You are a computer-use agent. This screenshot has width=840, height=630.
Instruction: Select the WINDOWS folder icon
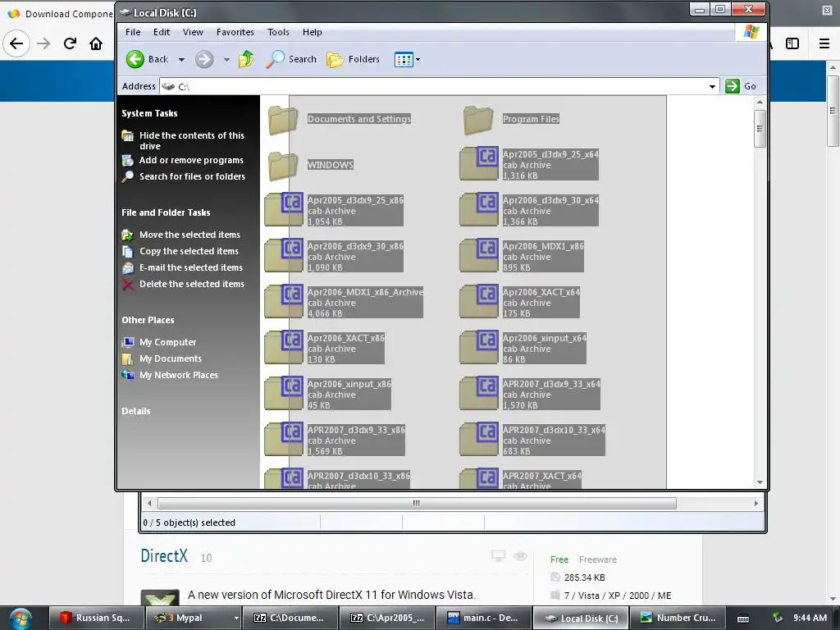tap(283, 166)
